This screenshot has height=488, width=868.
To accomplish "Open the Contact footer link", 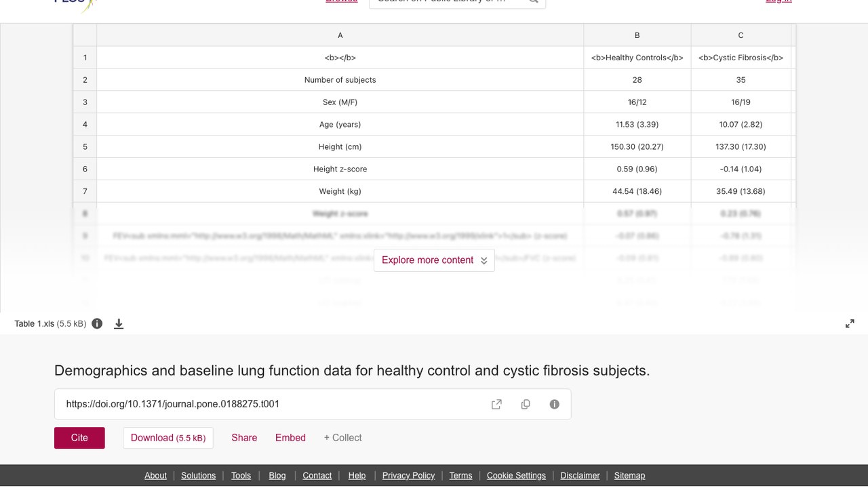I will click(317, 476).
